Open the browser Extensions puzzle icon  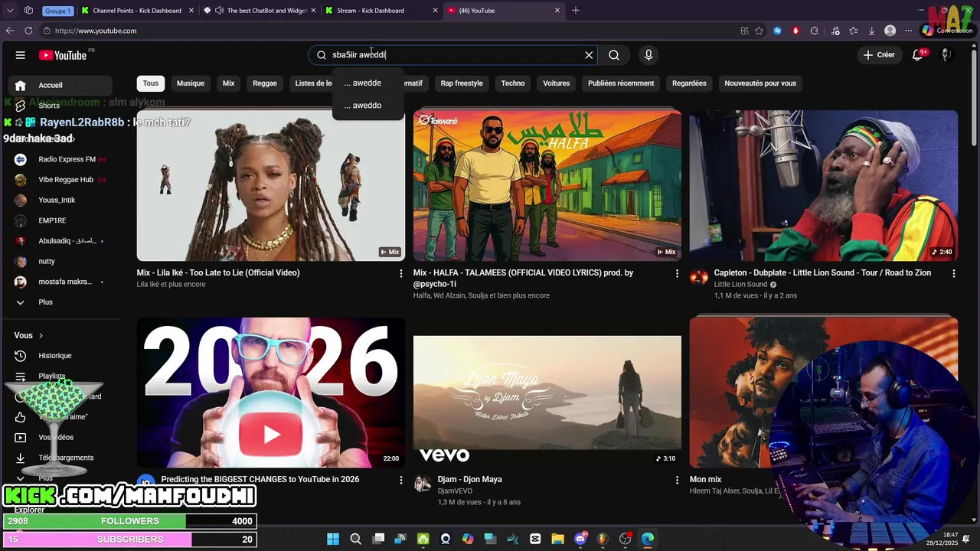click(x=814, y=31)
